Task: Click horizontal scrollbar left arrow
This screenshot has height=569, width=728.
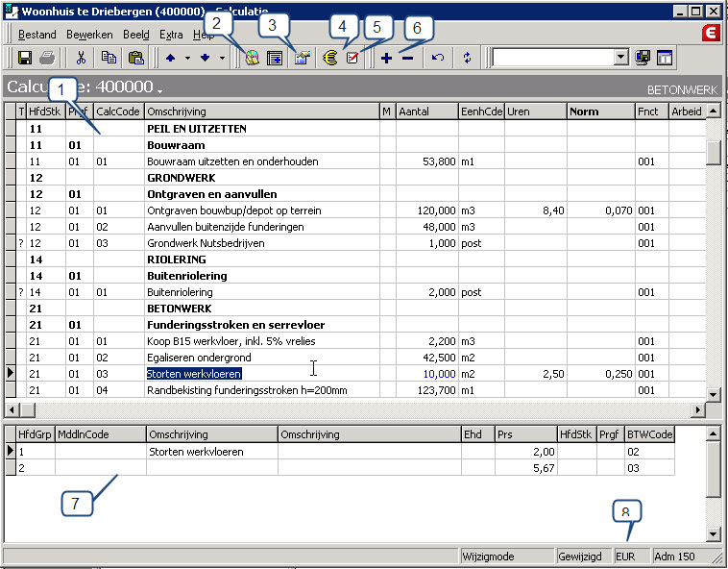Action: pos(12,410)
